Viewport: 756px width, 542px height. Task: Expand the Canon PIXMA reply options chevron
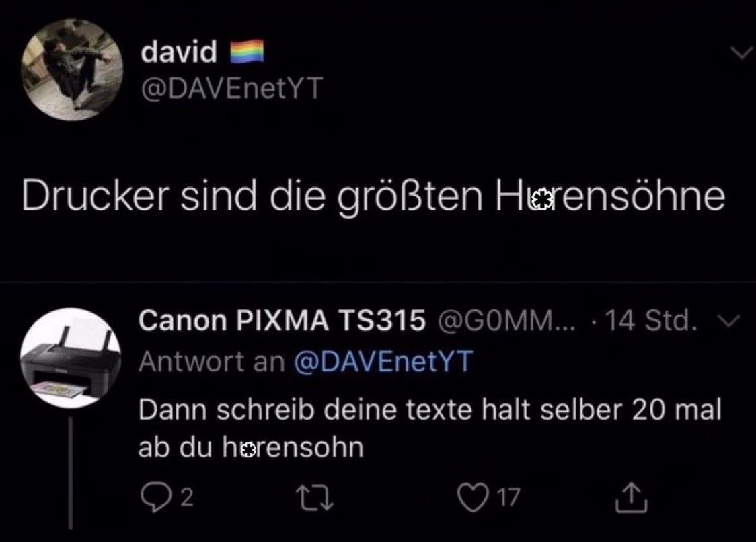728,321
